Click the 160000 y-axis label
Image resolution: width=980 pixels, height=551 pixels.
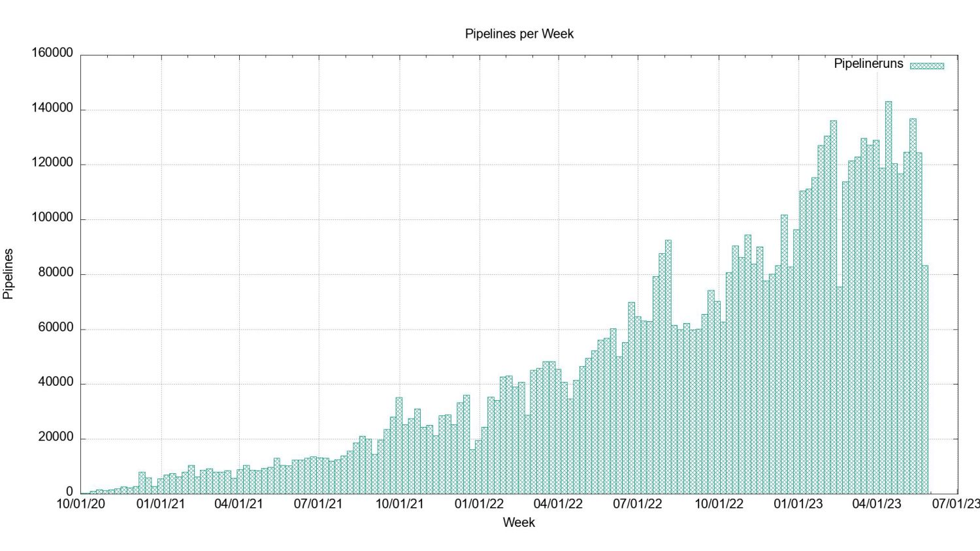tap(52, 53)
